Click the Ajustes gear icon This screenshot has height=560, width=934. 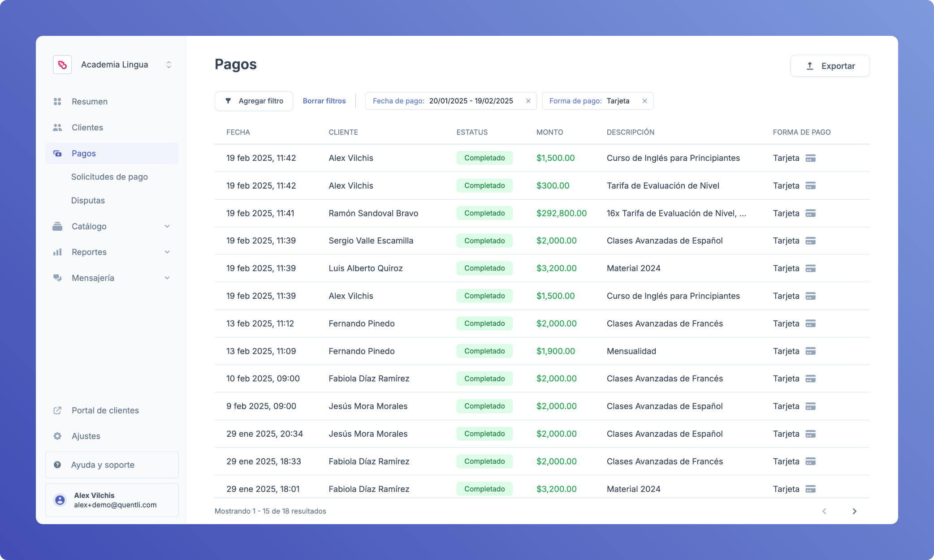(57, 436)
